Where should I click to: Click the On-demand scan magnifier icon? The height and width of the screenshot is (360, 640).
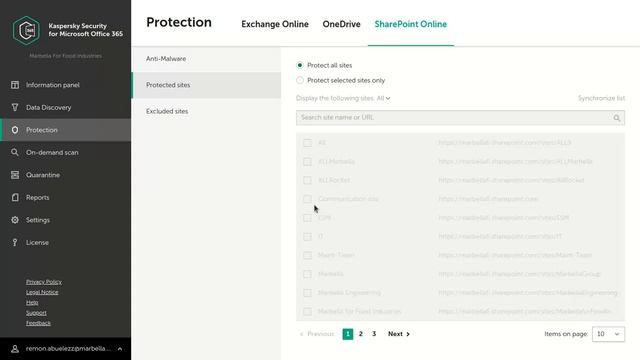15,152
